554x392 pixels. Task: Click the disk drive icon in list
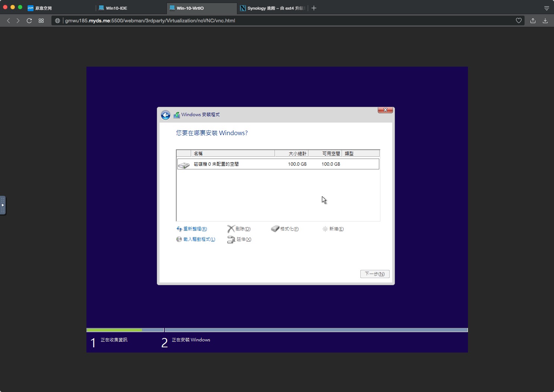[x=184, y=165]
